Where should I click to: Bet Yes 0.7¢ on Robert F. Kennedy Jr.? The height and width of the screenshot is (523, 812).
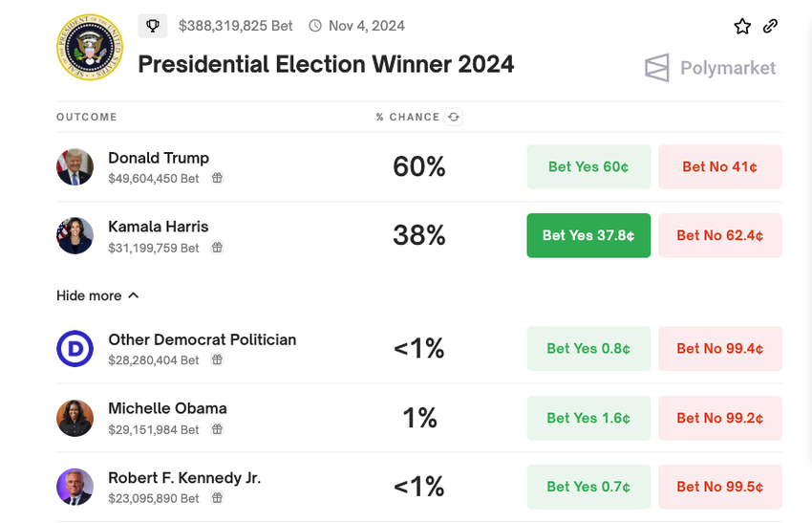tap(588, 487)
